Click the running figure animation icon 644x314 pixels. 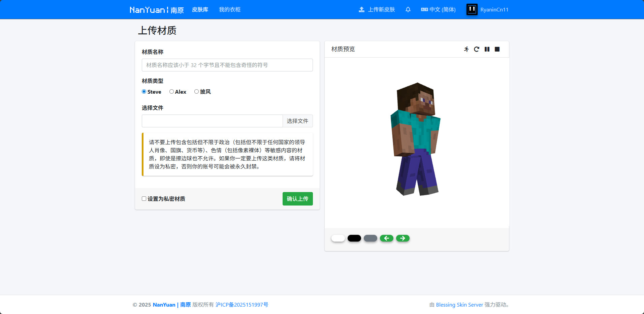tap(466, 49)
